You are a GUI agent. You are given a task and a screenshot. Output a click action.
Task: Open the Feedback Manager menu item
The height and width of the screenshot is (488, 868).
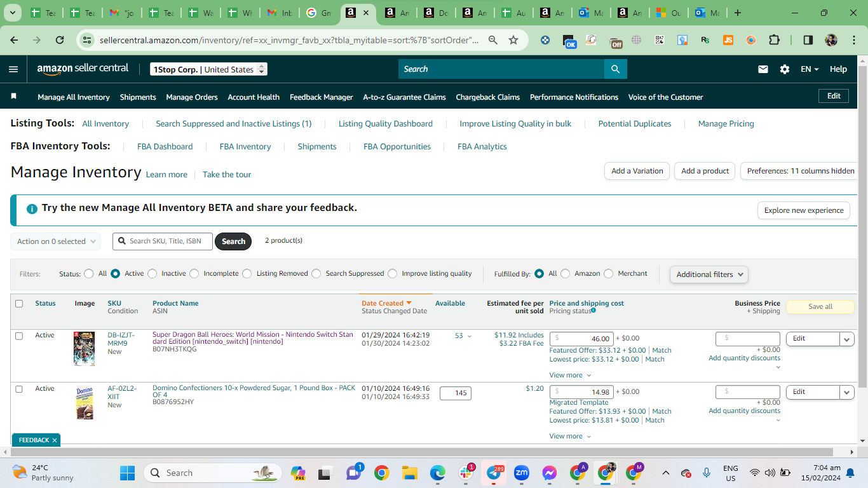[x=321, y=97]
